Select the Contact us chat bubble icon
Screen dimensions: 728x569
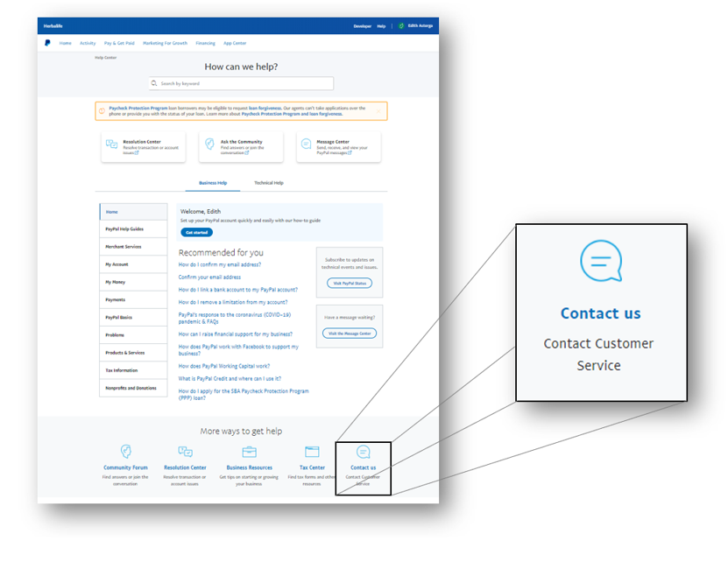[362, 450]
